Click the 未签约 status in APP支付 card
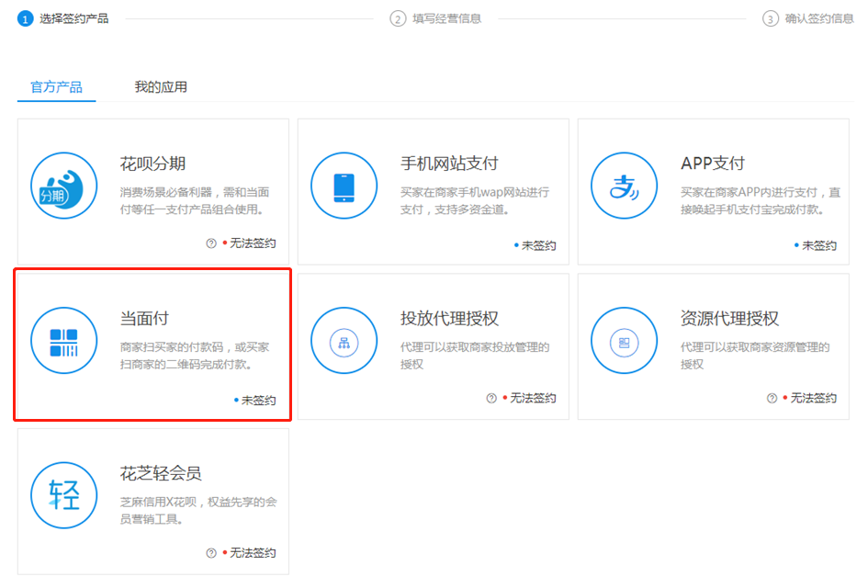The image size is (868, 588). [817, 245]
